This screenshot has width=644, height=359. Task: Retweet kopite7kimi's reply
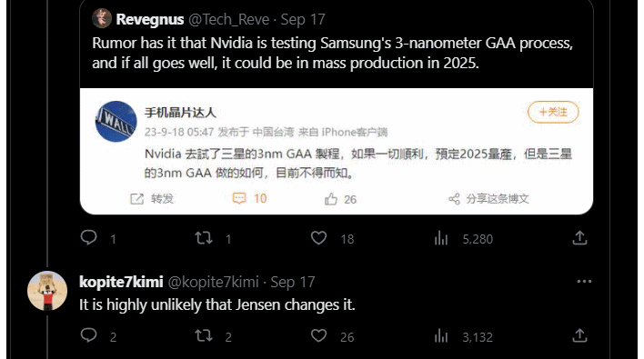click(204, 336)
